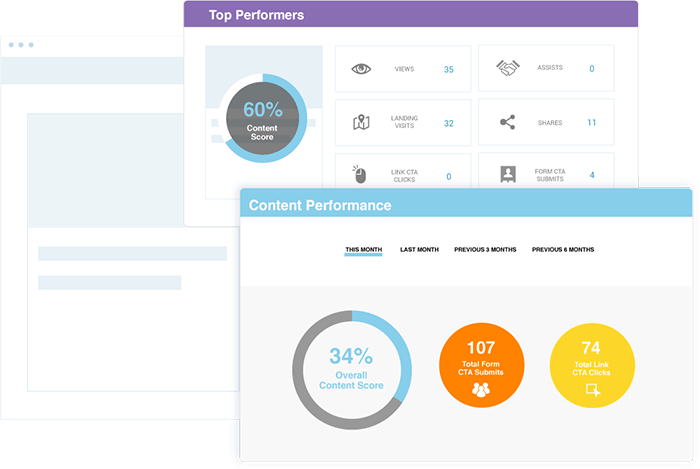The height and width of the screenshot is (469, 700).
Task: Click the Link CTA Clicks value 0
Action: pos(449,176)
